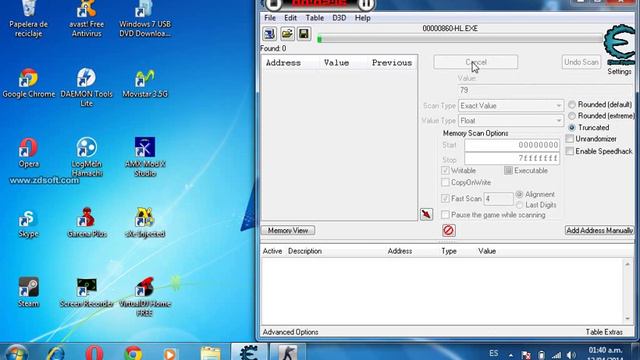The width and height of the screenshot is (640, 360).
Task: Select the Alignment radio button
Action: pos(519,194)
